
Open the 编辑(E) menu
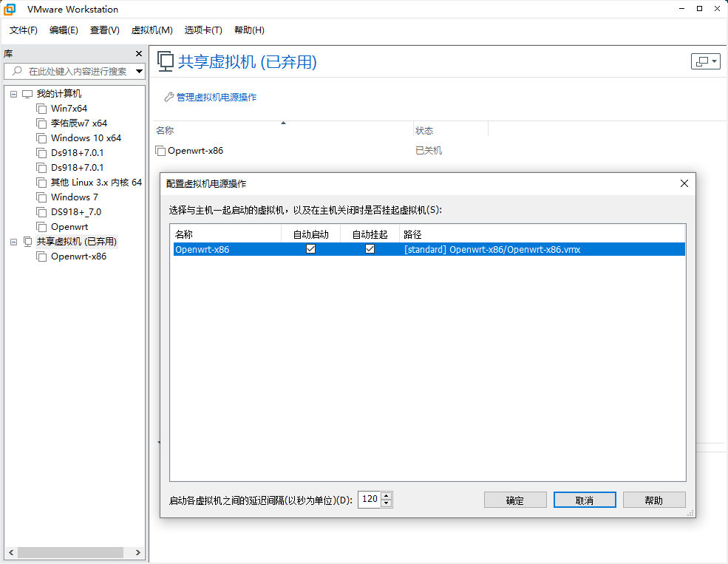coord(64,30)
